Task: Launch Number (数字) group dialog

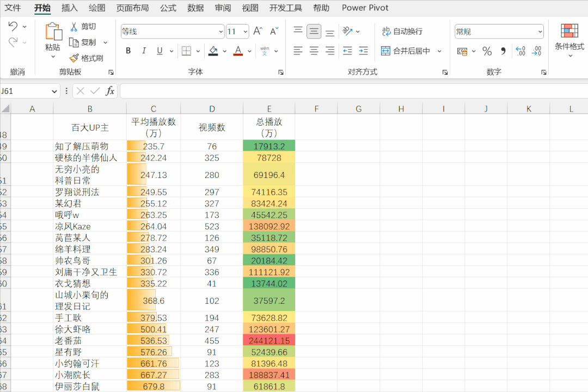Action: pyautogui.click(x=544, y=72)
